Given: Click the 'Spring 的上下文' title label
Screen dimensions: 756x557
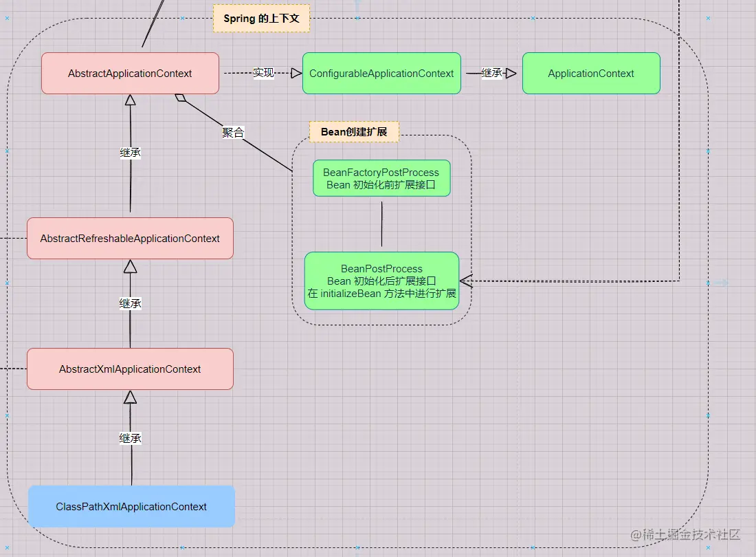Looking at the screenshot, I should coord(261,19).
